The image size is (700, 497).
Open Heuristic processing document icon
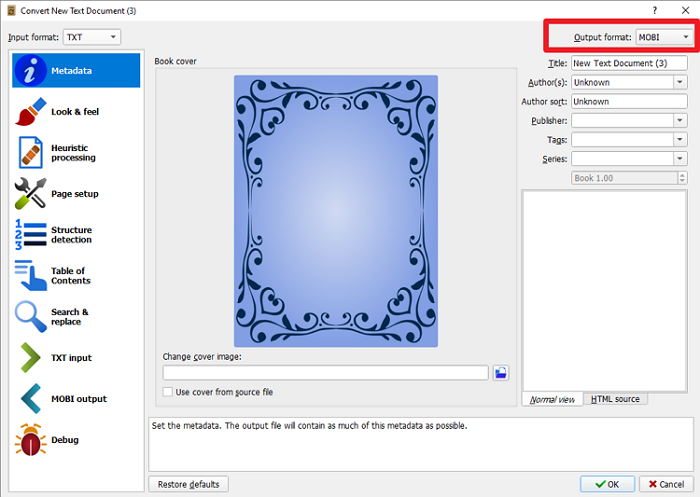coord(30,153)
